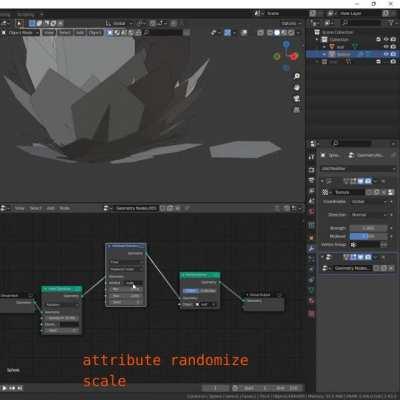This screenshot has width=400, height=400.
Task: Open View menu in node editor header
Action: [x=19, y=208]
